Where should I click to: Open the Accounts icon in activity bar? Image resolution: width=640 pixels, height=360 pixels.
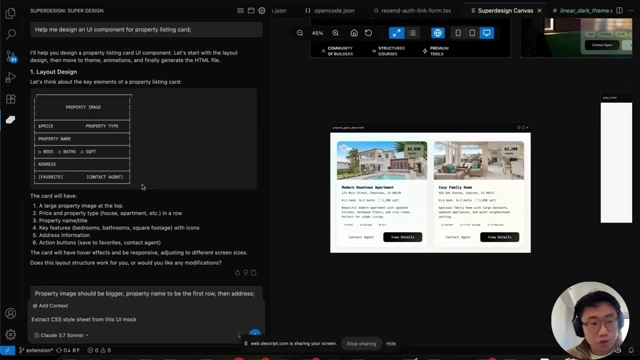pos(11,313)
